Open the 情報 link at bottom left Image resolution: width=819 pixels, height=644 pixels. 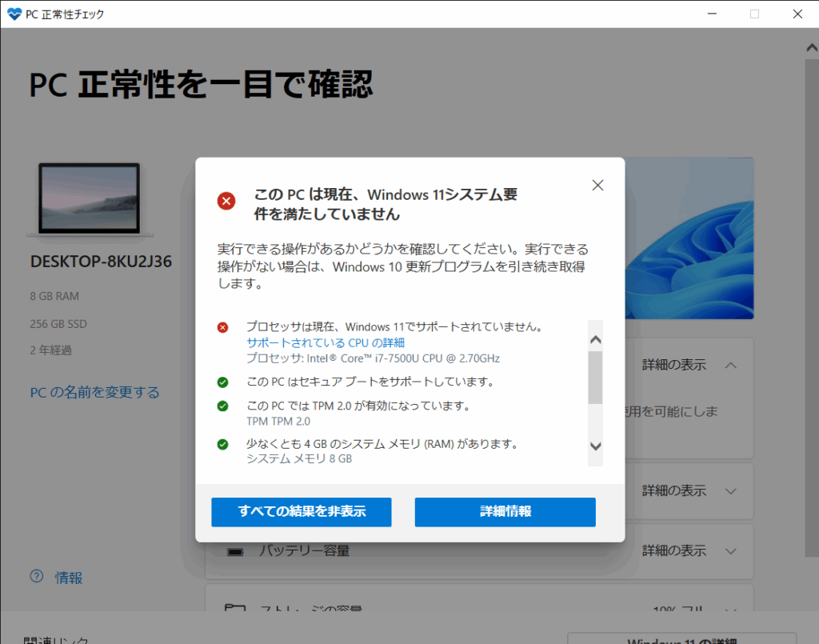(x=69, y=578)
